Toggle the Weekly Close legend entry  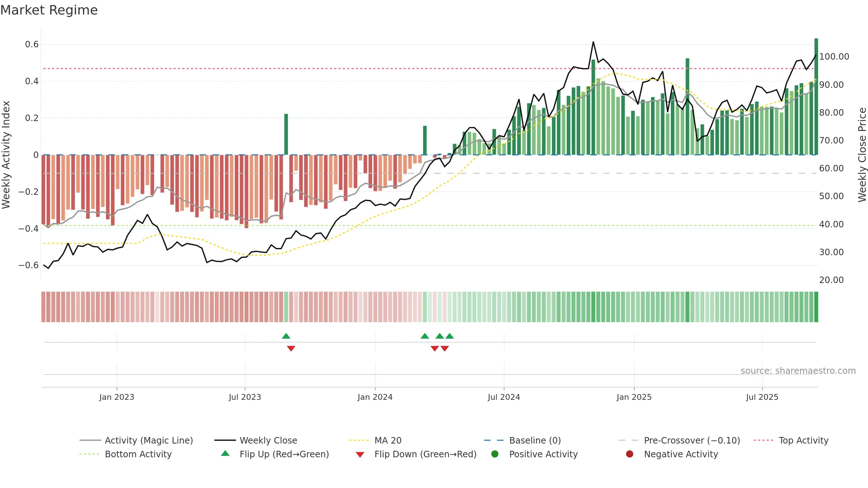coord(256,440)
